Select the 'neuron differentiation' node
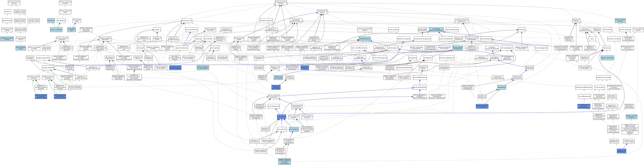The image size is (644, 165). [420, 78]
